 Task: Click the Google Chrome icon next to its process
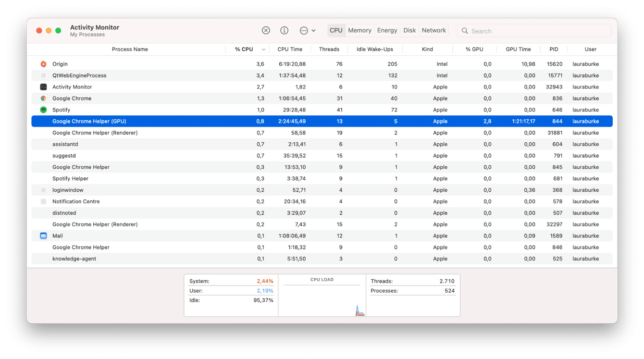coord(42,98)
